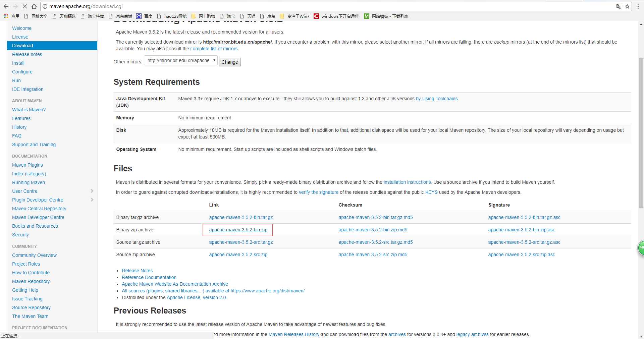The width and height of the screenshot is (644, 339).
Task: Open 网址大全 bookmark
Action: [36, 16]
